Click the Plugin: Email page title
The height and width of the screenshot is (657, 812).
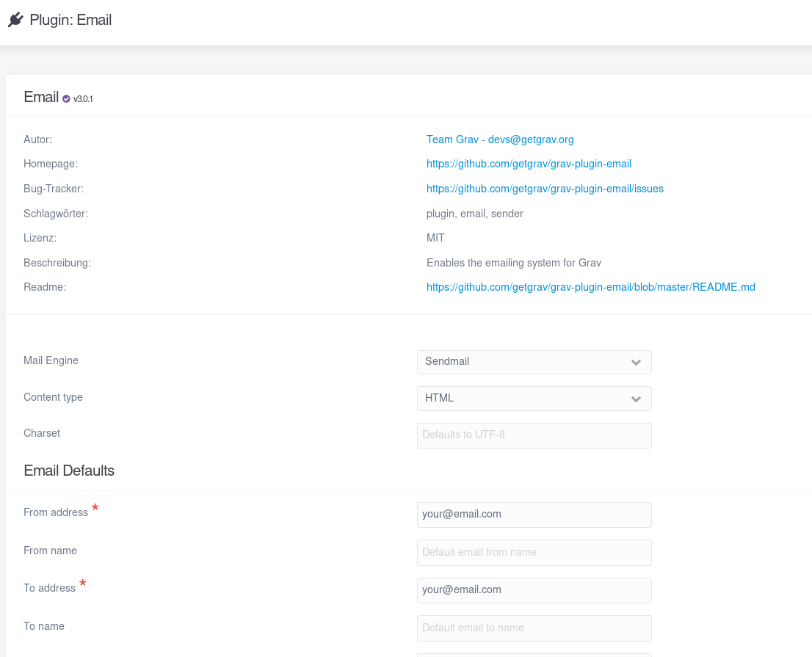coord(70,20)
